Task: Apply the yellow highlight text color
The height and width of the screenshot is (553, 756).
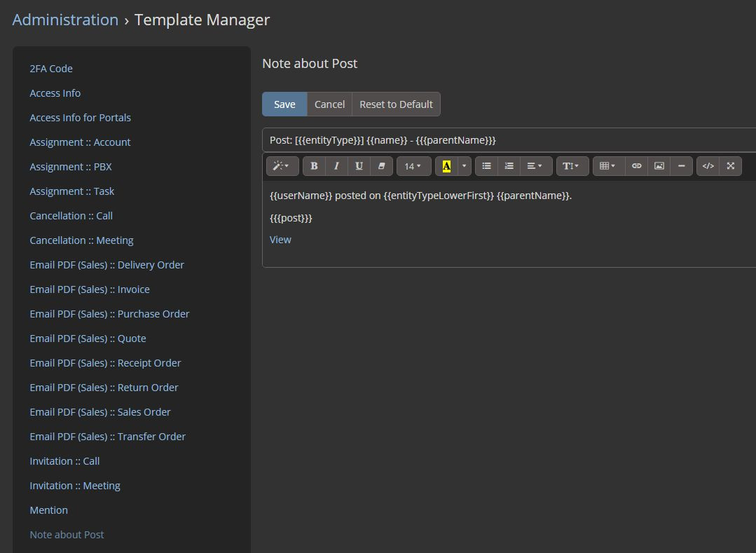Action: pyautogui.click(x=446, y=166)
